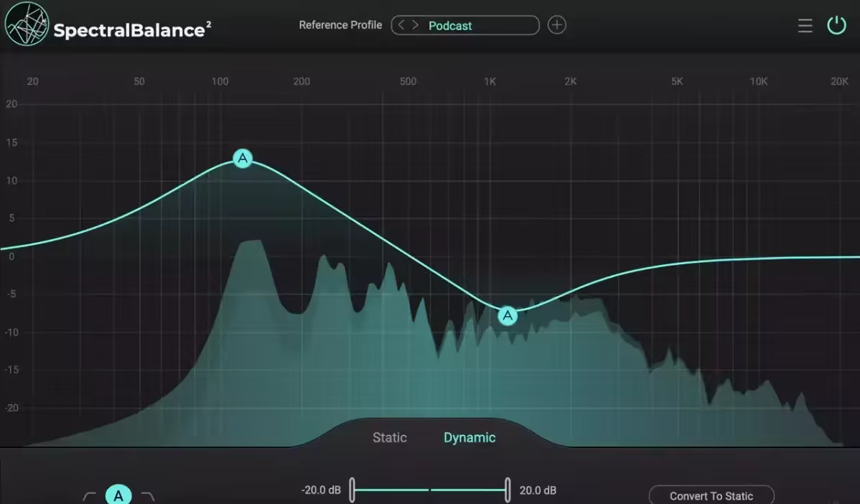Click the SpectralBalance logo icon
This screenshot has width=860, height=504.
coord(27,24)
